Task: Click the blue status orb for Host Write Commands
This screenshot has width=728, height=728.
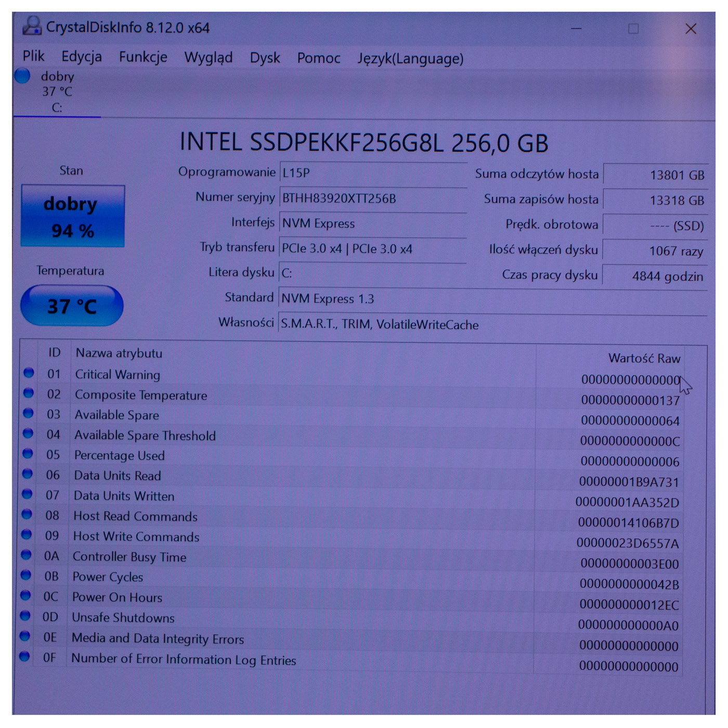Action: click(x=27, y=535)
